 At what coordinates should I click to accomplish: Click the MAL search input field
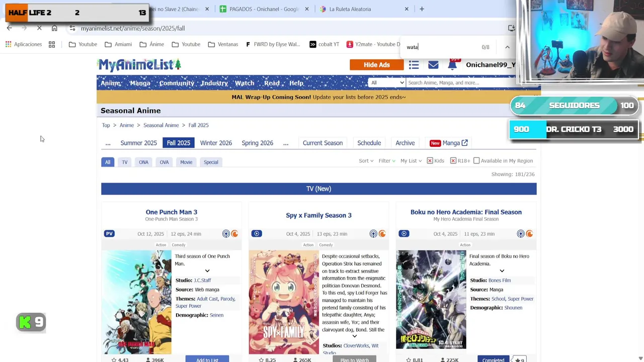coord(460,83)
